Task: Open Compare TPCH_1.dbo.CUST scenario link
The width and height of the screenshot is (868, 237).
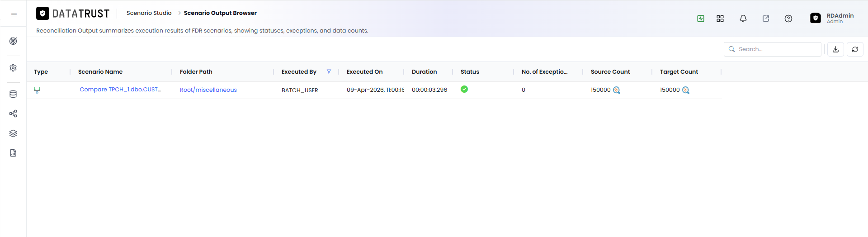Action: click(x=120, y=90)
